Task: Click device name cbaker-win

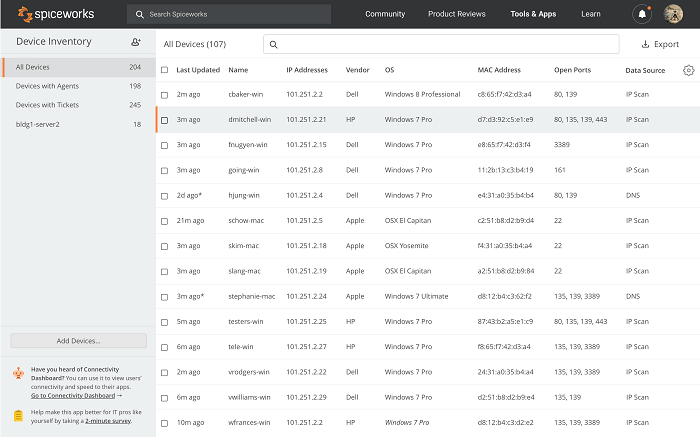Action: pos(246,94)
